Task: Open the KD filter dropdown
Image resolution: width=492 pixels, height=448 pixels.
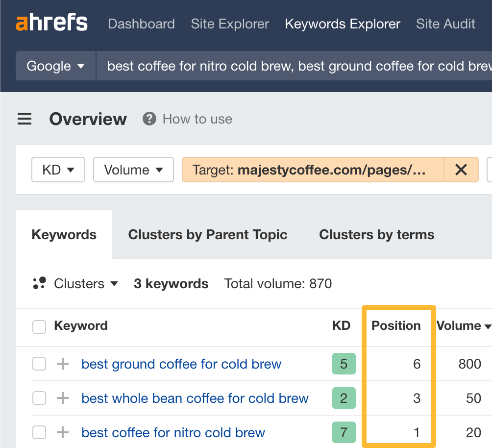Action: click(x=58, y=170)
